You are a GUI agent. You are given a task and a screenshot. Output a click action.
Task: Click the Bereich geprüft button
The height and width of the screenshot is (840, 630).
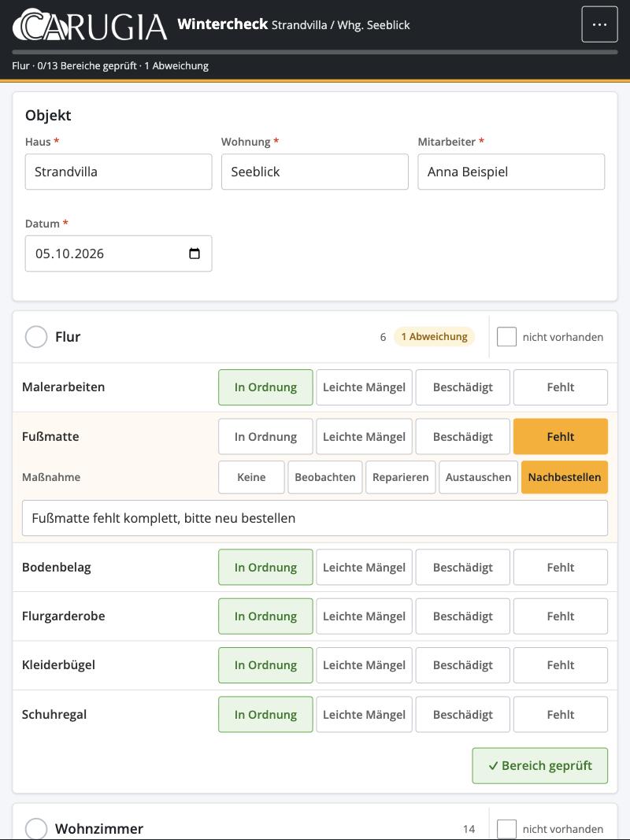(x=540, y=766)
